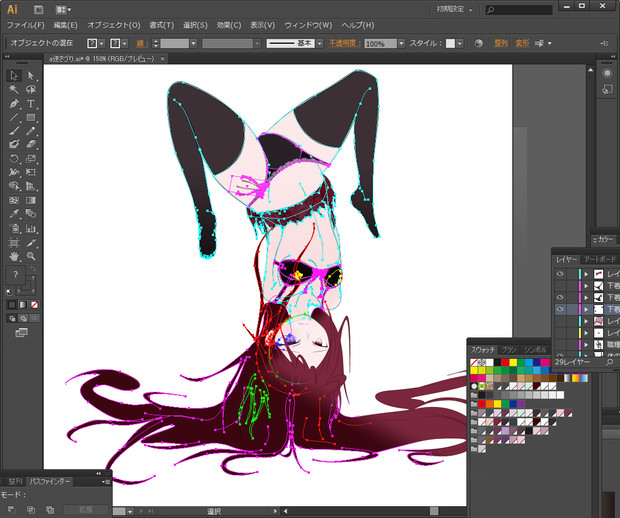620x518 pixels.
Task: Pick the Paintbrush tool
Action: pyautogui.click(x=14, y=131)
